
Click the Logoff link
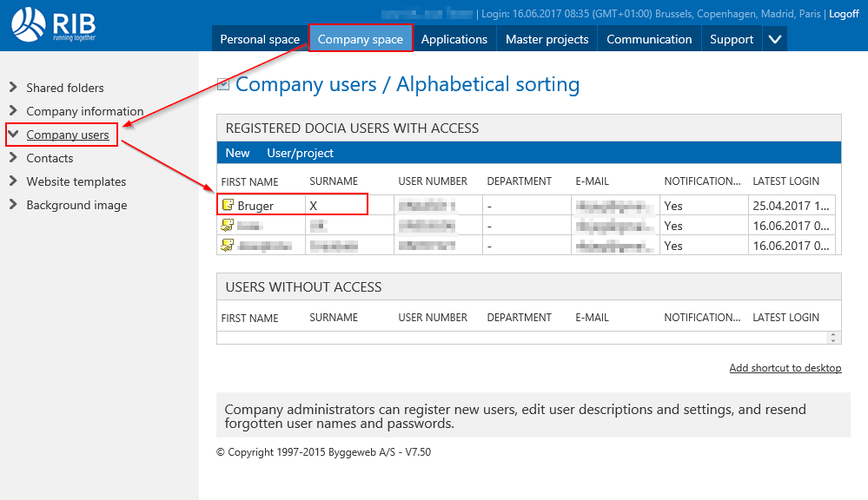click(844, 14)
